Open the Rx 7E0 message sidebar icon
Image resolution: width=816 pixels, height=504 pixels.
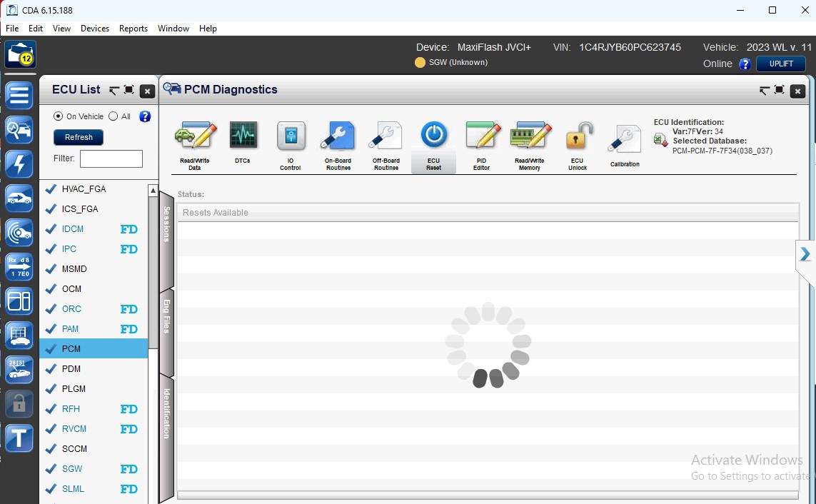tap(19, 267)
